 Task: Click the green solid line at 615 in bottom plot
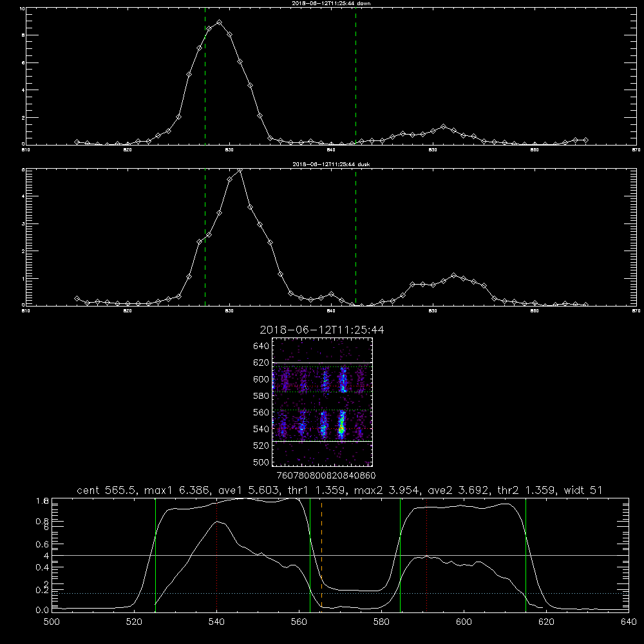(x=526, y=554)
